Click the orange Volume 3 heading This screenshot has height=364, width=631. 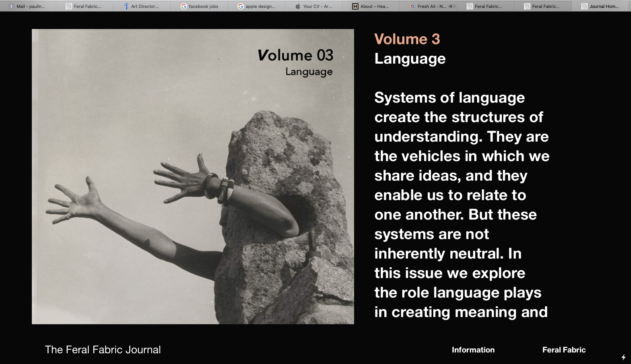(x=407, y=39)
